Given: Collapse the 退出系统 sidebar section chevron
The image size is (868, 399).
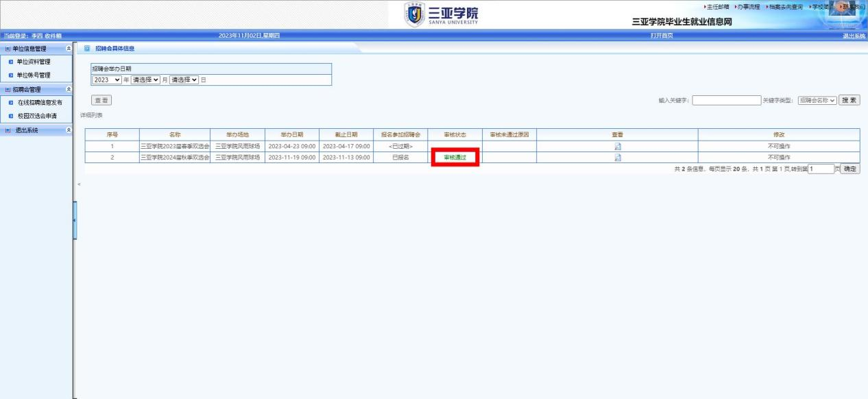Looking at the screenshot, I should [x=68, y=130].
